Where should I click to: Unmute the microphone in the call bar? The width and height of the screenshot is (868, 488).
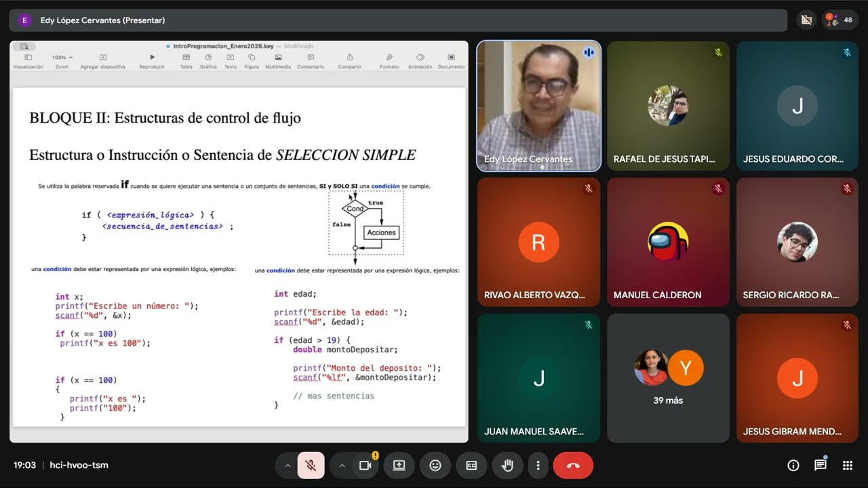point(311,466)
